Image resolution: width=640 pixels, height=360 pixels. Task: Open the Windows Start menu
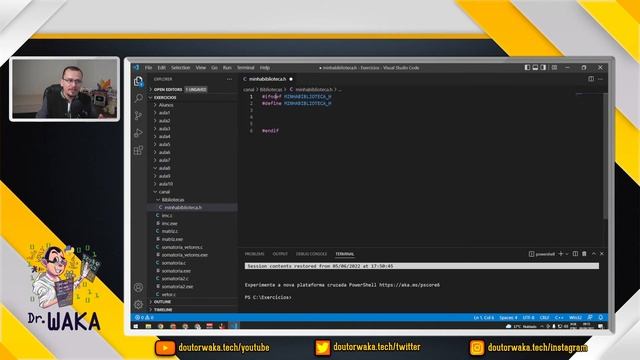click(x=136, y=326)
